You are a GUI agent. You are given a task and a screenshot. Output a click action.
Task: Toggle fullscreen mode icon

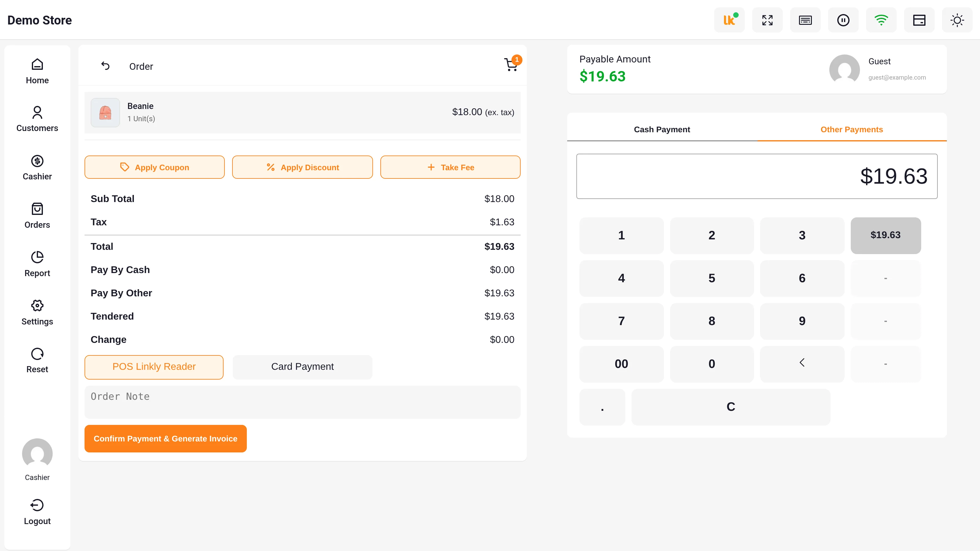[767, 20]
